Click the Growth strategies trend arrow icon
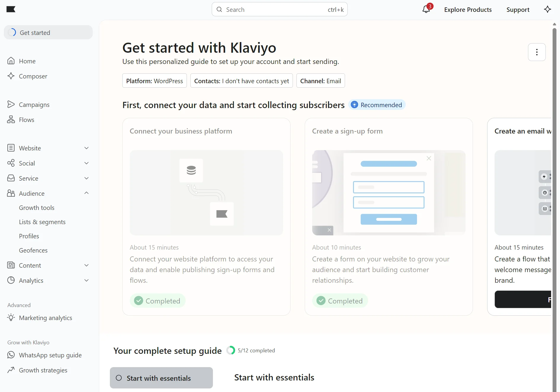This screenshot has width=560, height=392. point(11,370)
